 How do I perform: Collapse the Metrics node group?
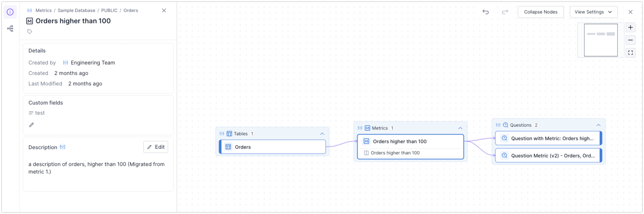tap(460, 128)
